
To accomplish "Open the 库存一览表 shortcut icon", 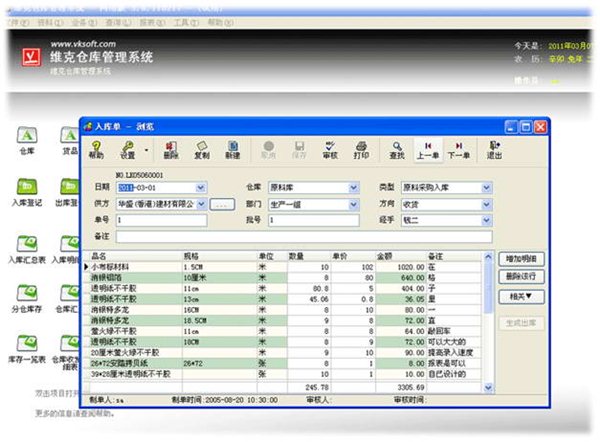I will click(x=27, y=349).
